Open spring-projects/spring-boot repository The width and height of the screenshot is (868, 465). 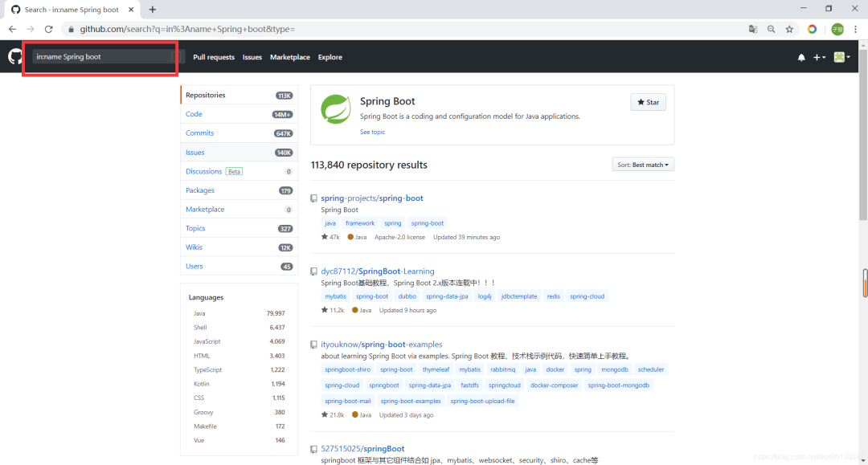372,198
